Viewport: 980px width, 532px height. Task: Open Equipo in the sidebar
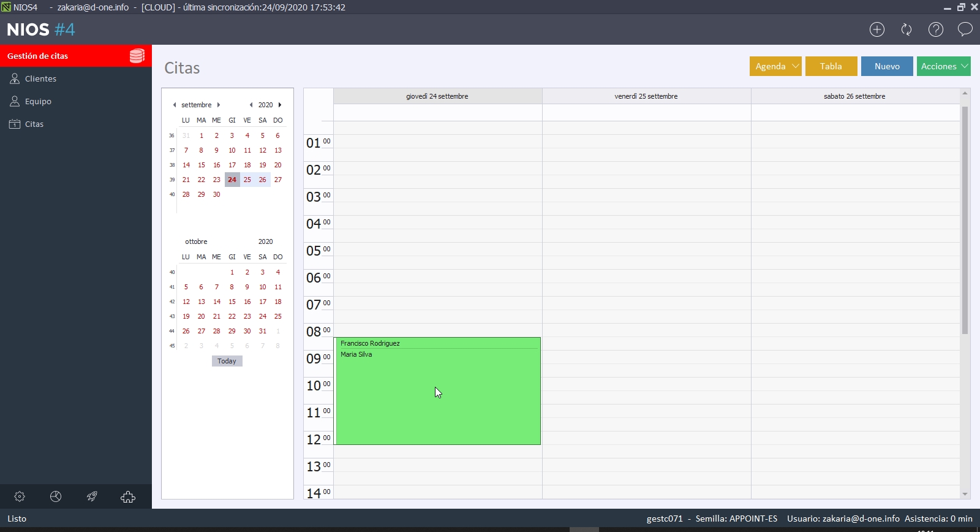tap(38, 101)
